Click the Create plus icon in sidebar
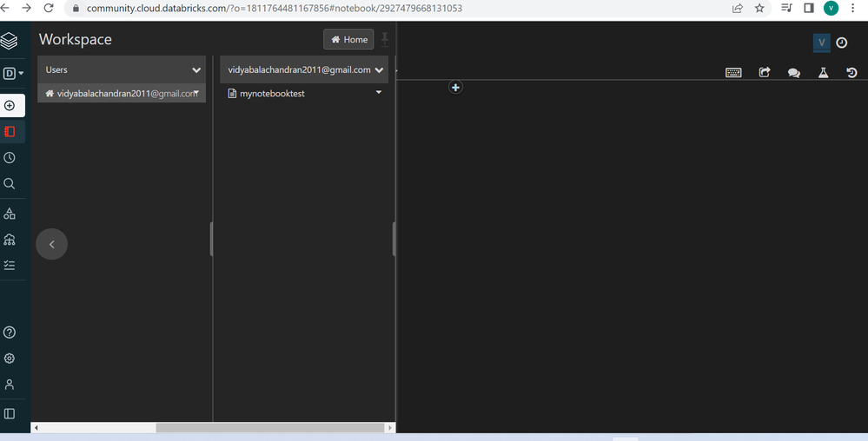 click(10, 106)
